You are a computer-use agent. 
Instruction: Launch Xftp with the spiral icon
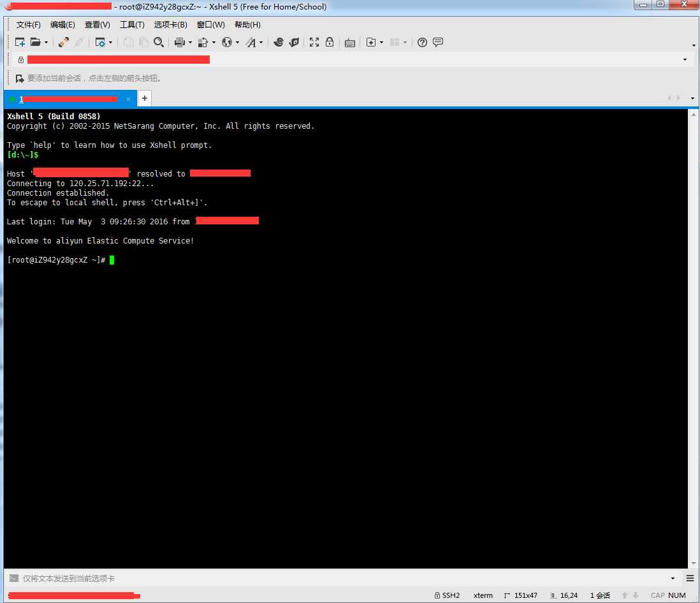[279, 42]
